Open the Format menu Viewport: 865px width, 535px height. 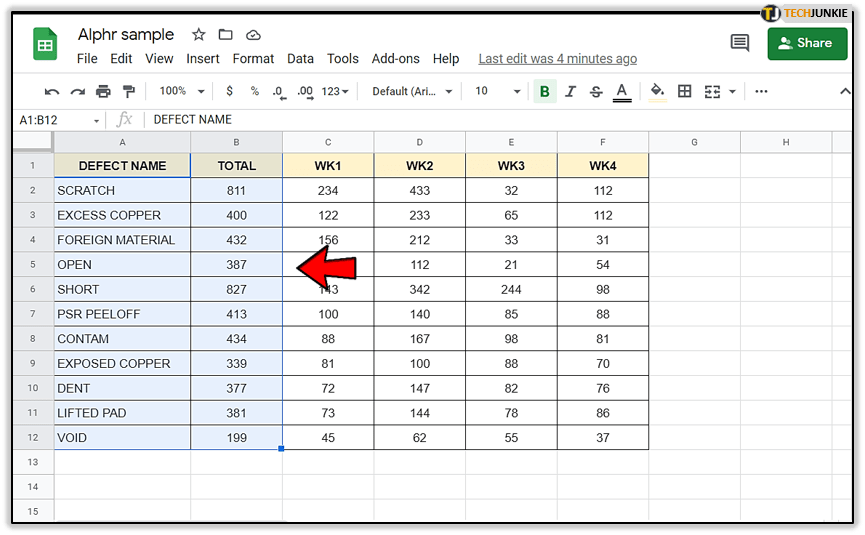253,59
